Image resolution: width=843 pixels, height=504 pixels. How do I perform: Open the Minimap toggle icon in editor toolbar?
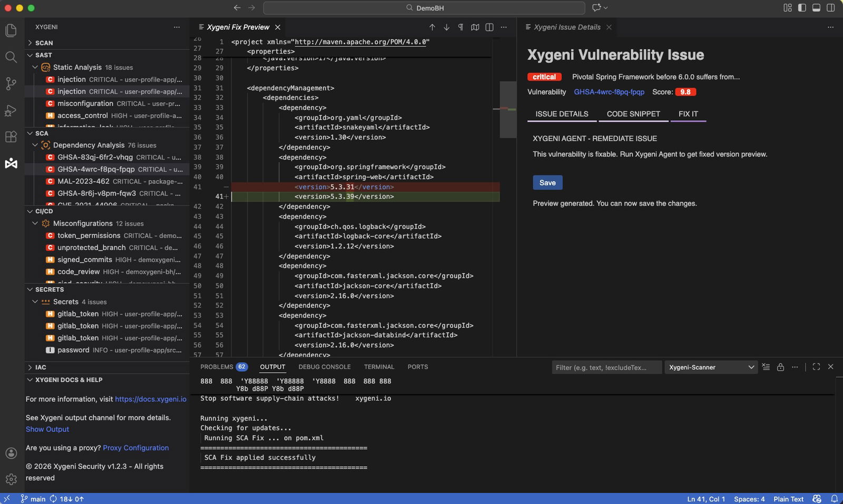[x=475, y=27]
